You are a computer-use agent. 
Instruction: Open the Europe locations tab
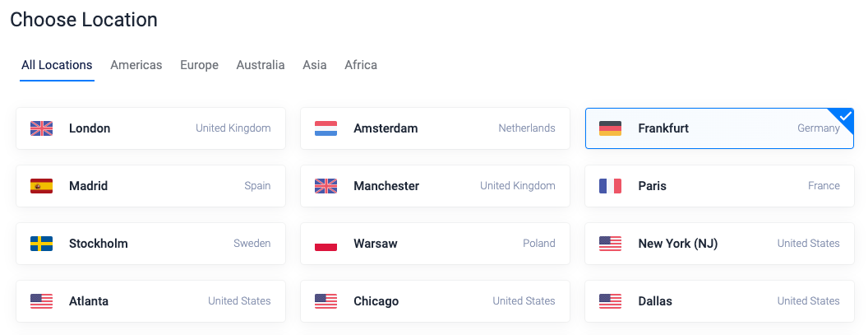coord(199,65)
